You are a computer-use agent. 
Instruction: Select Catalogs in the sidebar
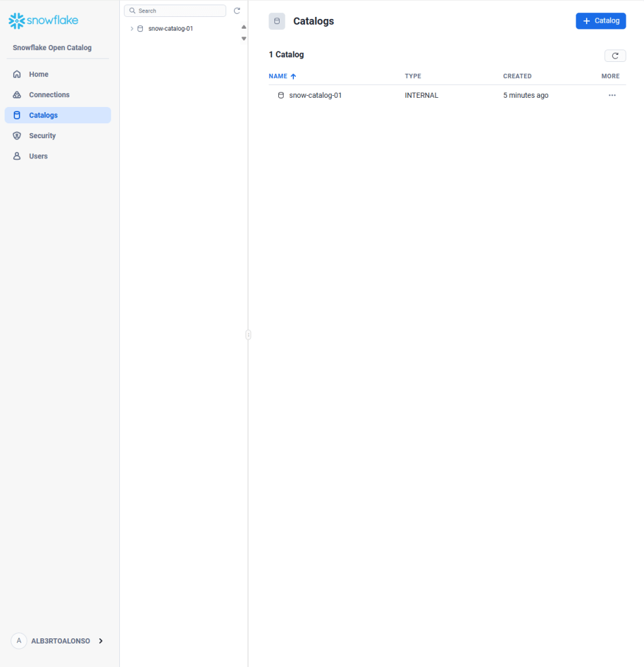click(x=43, y=115)
